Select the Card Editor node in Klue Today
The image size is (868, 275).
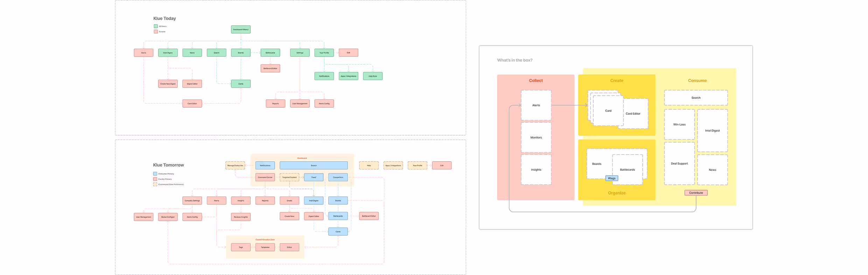192,104
